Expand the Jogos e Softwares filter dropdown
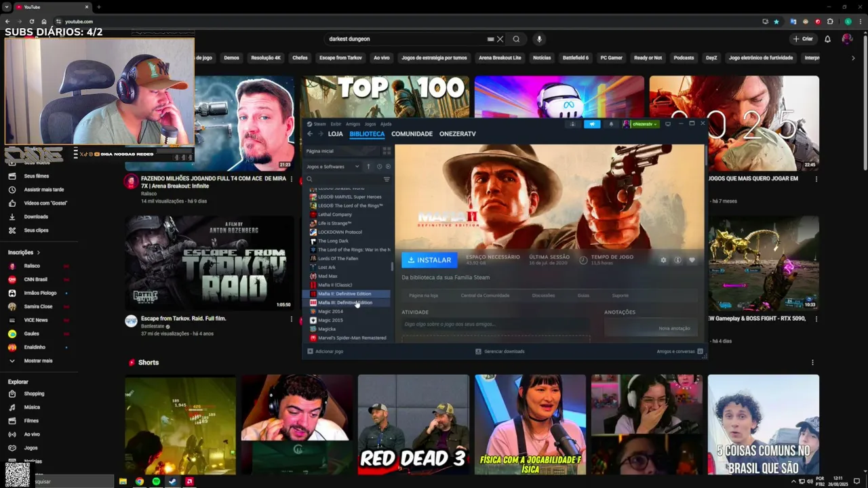This screenshot has height=488, width=868. point(333,166)
